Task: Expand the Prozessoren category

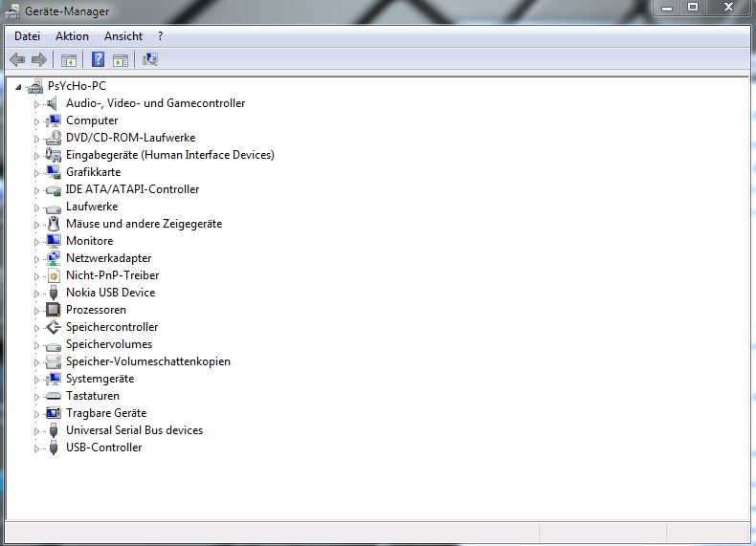Action: click(36, 311)
